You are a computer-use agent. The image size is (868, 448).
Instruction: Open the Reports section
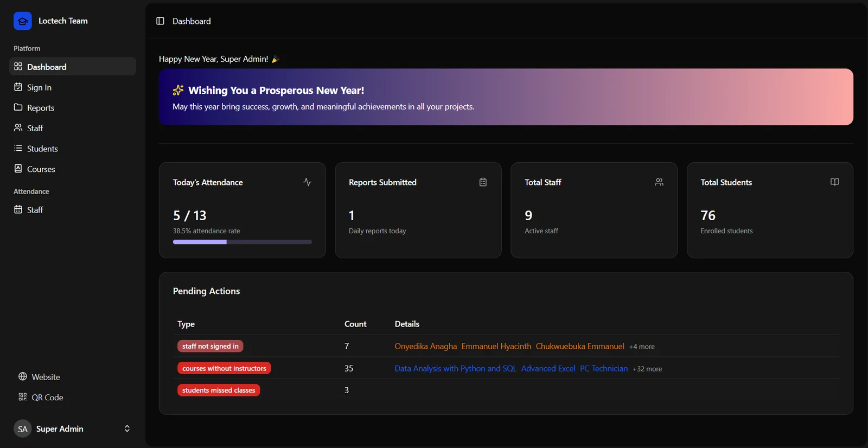click(73, 107)
